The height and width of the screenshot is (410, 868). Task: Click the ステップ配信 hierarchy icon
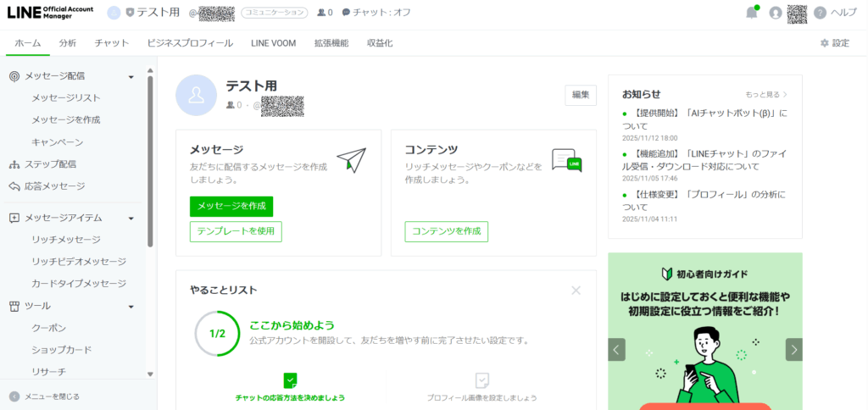14,164
